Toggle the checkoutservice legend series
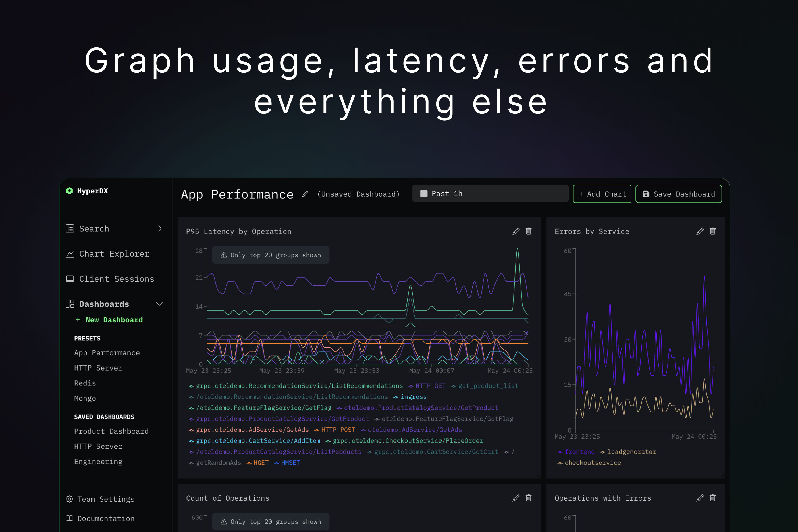Screen dimensions: 798x532 tap(589, 463)
